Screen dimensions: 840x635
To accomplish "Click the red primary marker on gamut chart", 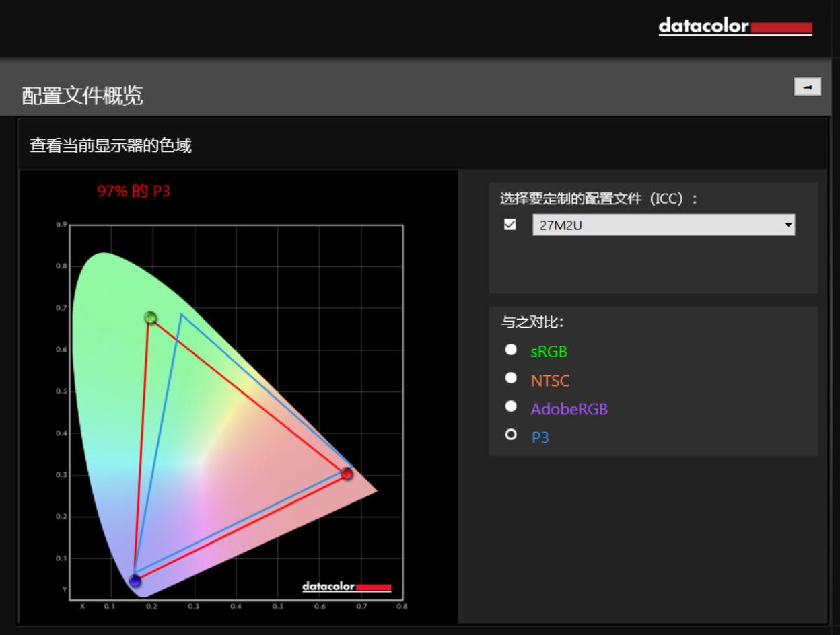I will click(347, 474).
